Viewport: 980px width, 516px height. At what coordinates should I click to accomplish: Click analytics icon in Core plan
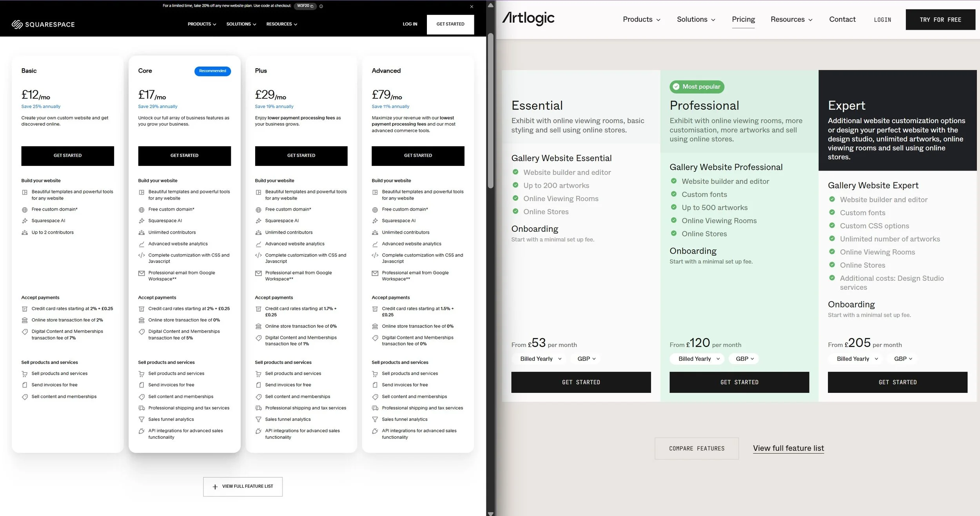(142, 244)
